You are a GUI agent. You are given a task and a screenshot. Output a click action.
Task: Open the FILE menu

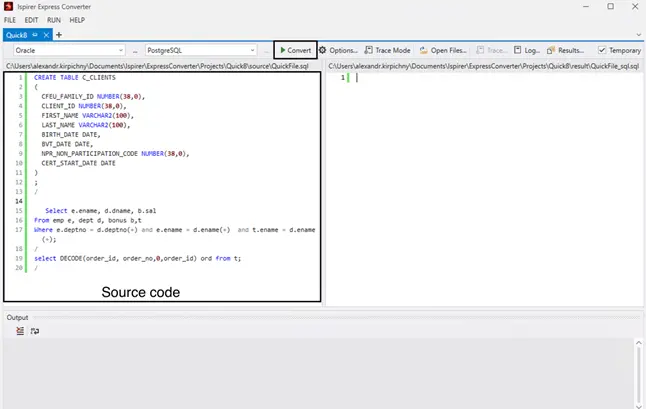[10, 20]
